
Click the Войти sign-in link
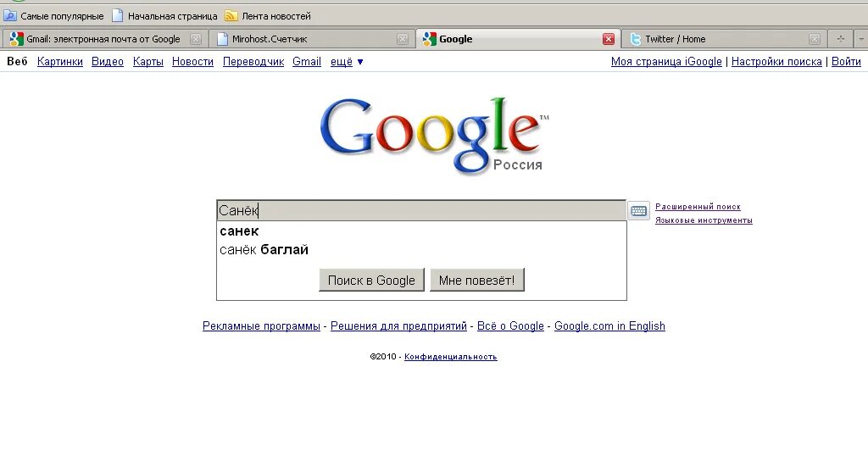846,61
